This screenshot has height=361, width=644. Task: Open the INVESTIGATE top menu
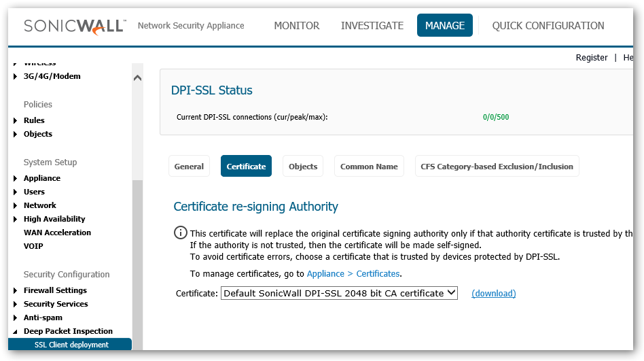coord(372,26)
